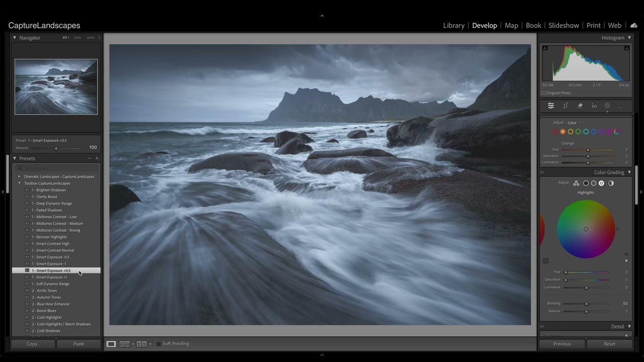Select the Blue color circle
This screenshot has width=644, height=362.
pos(594,132)
